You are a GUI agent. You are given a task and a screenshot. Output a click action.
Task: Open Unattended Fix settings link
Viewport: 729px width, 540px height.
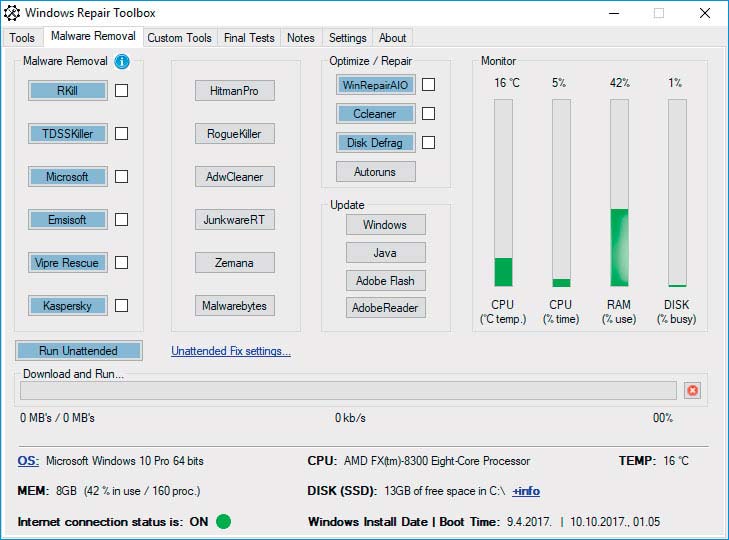pos(231,351)
